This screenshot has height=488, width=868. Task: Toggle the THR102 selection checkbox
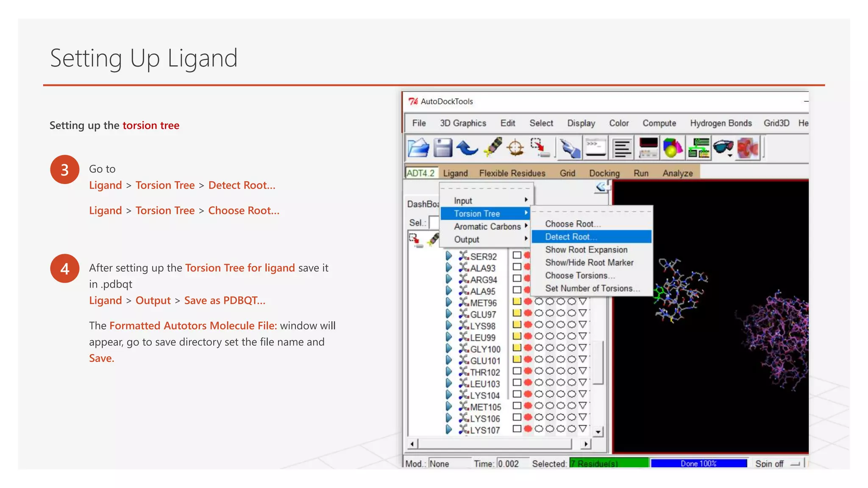point(517,371)
